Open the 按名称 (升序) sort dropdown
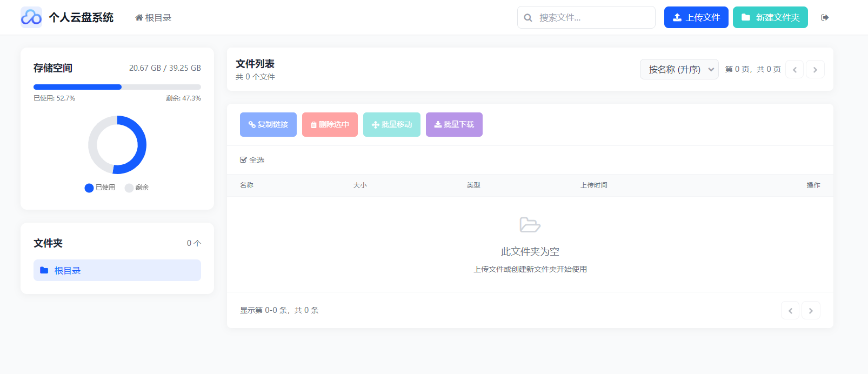Screen dimensions: 868x374 tap(679, 69)
